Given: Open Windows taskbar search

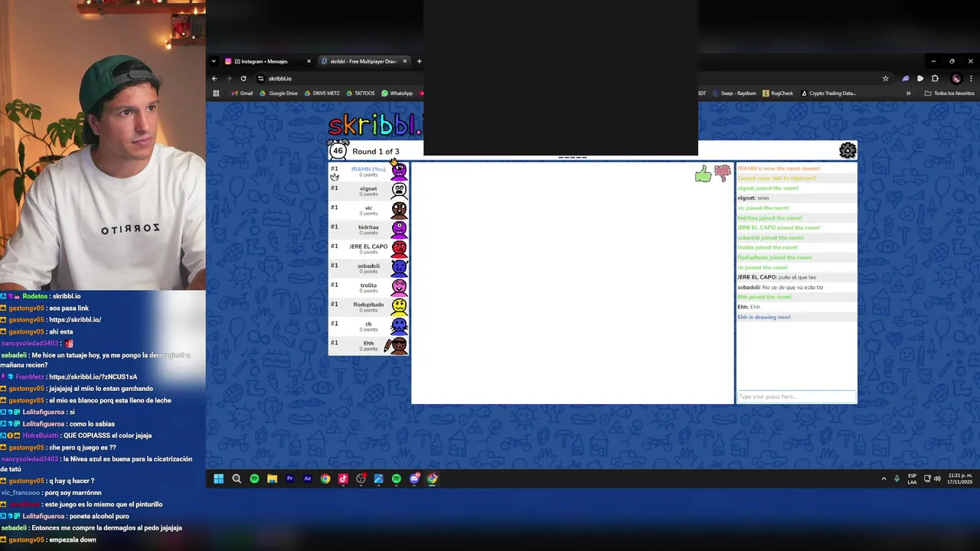Looking at the screenshot, I should click(237, 479).
